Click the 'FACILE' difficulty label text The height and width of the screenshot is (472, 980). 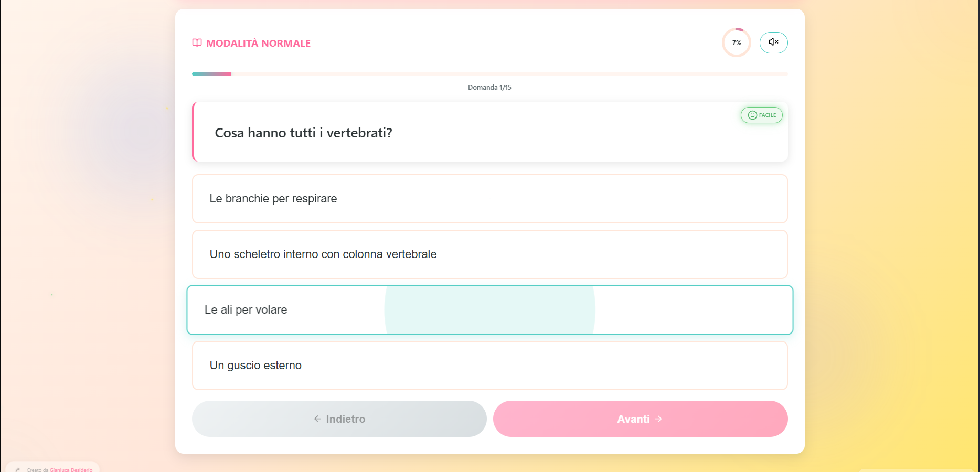[767, 115]
